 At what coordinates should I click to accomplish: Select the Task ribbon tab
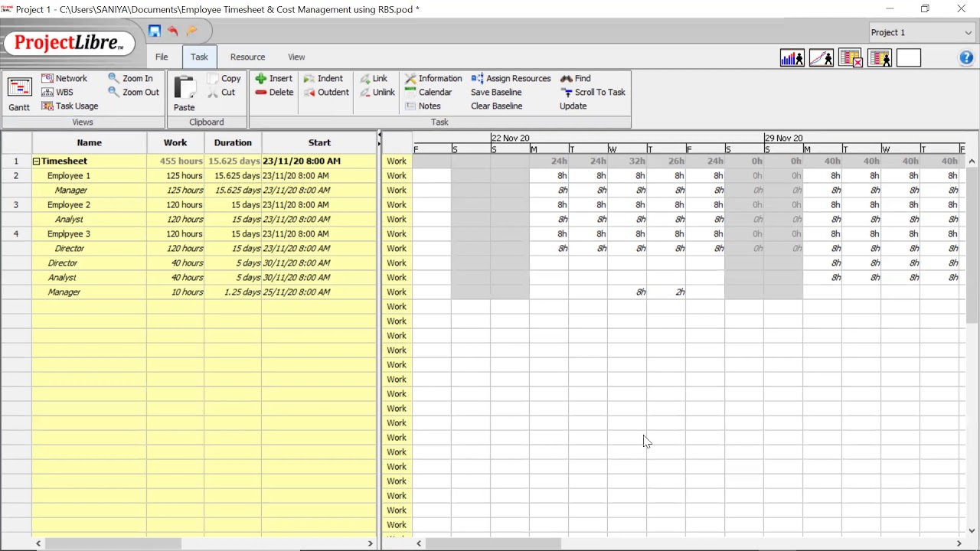click(199, 57)
